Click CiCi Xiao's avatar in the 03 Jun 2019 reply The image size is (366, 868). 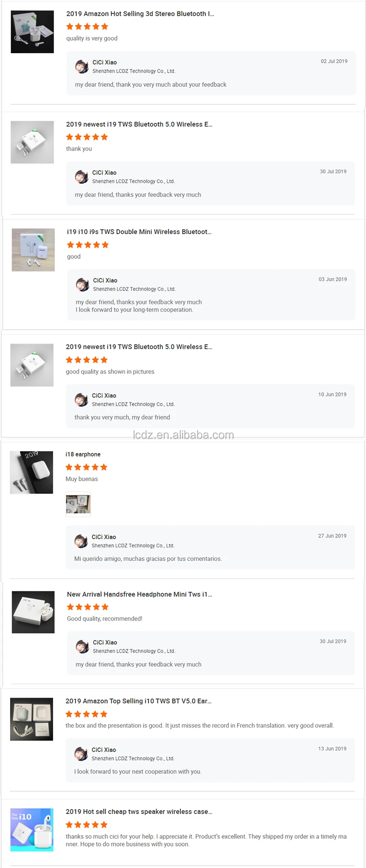click(82, 284)
